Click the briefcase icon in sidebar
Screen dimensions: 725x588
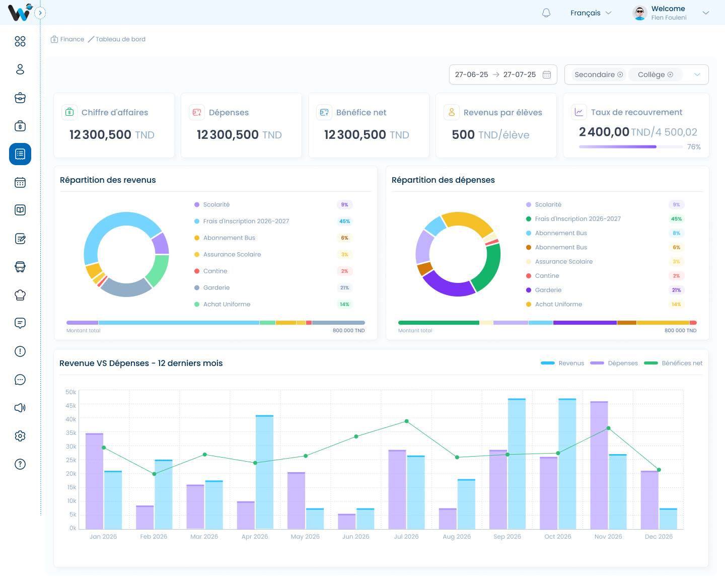[20, 98]
